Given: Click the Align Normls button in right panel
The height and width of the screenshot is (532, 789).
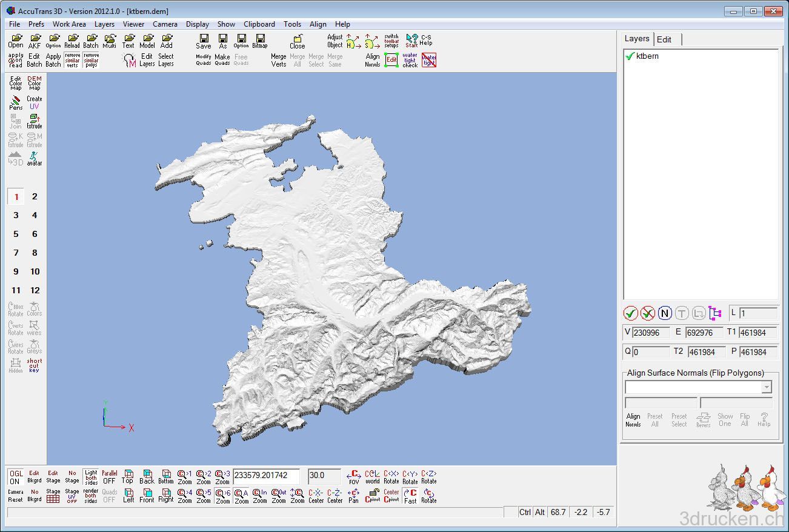Looking at the screenshot, I should click(633, 420).
